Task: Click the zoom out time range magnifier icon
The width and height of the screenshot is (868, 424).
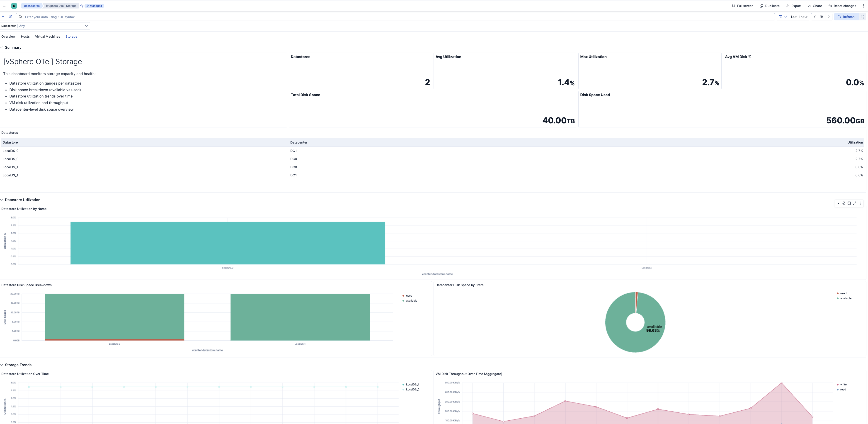Action: [822, 17]
